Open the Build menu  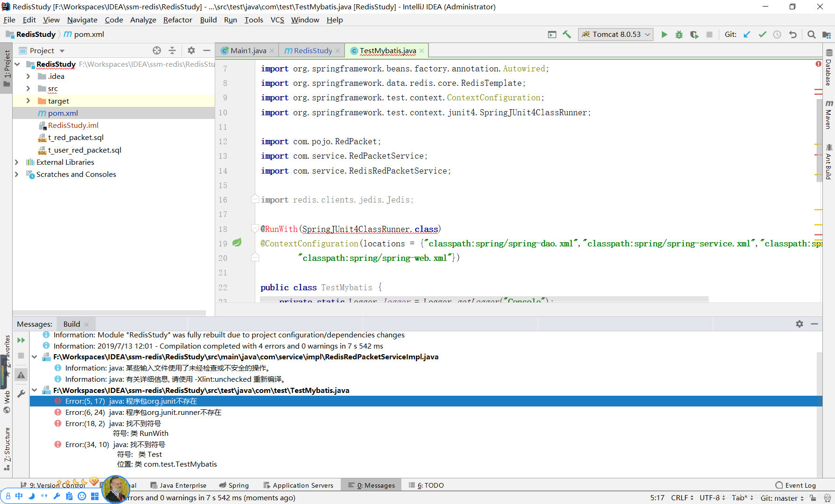208,20
